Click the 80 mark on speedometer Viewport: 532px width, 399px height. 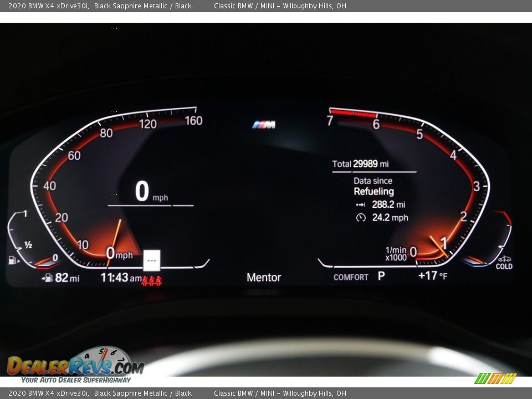[x=106, y=133]
